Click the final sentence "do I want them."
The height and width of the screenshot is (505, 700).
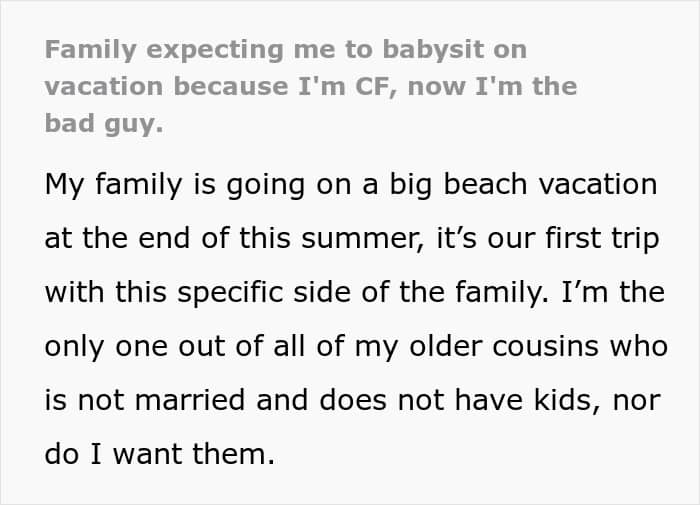click(x=158, y=453)
